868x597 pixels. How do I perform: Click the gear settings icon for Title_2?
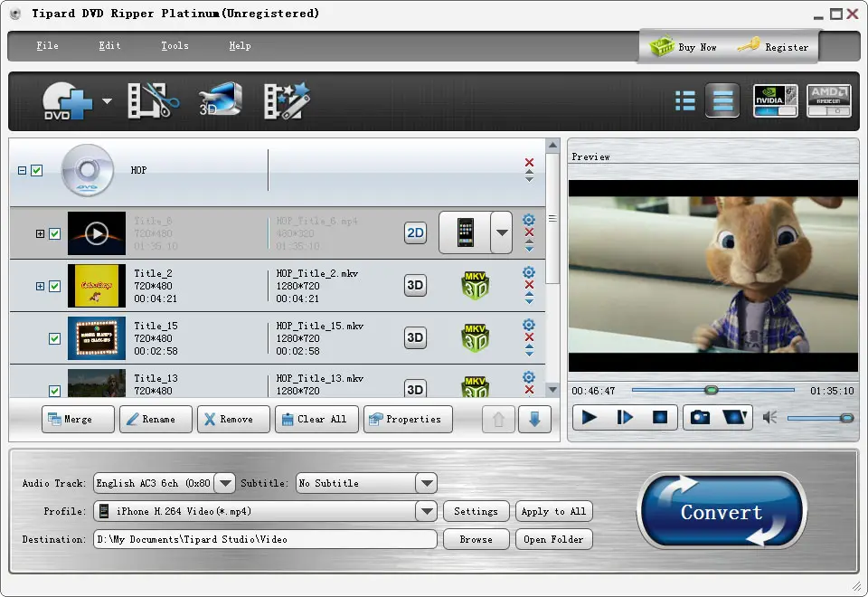coord(529,272)
